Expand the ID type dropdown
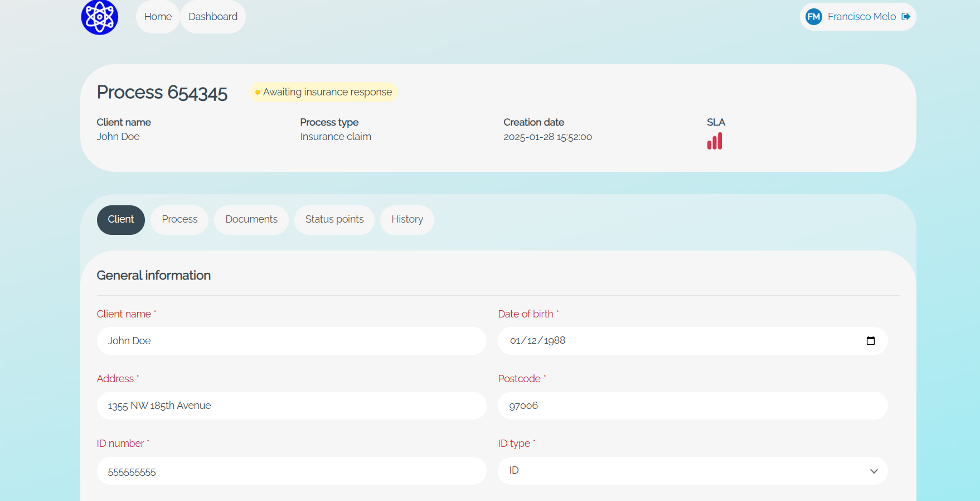This screenshot has height=501, width=980. 691,471
